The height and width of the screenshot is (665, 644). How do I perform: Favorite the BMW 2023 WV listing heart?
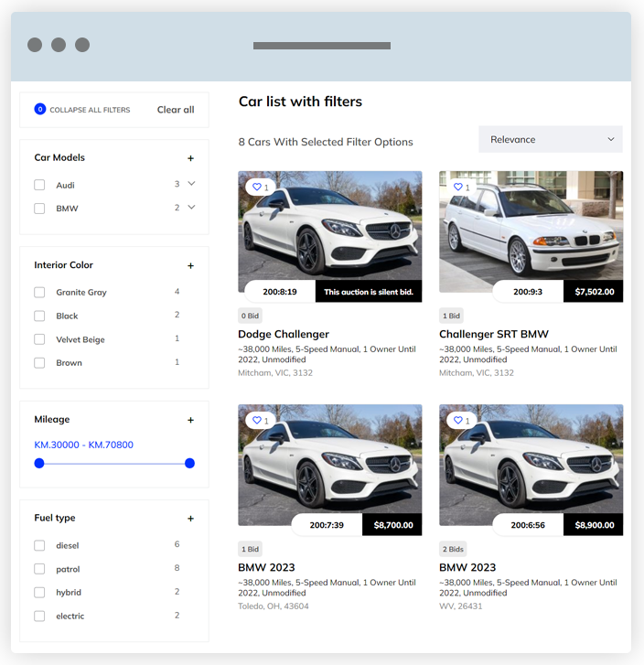[457, 420]
